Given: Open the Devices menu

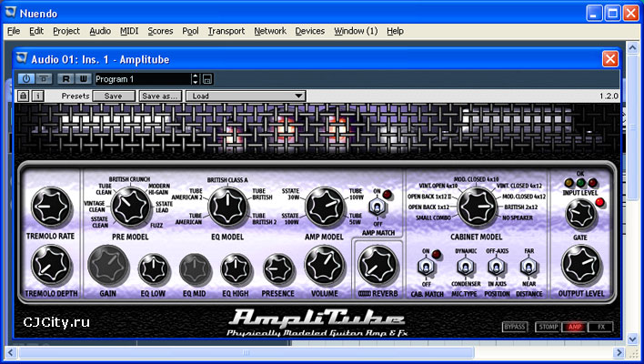Looking at the screenshot, I should coord(309,31).
